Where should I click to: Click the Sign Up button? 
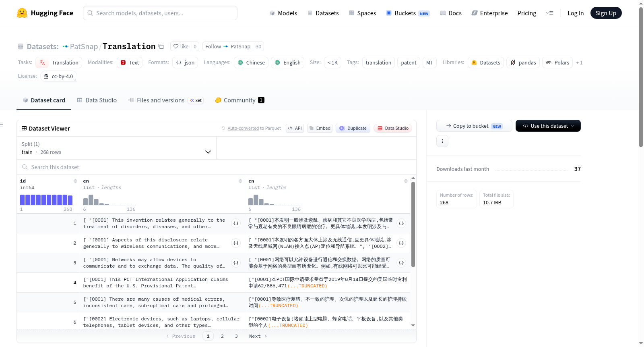606,13
